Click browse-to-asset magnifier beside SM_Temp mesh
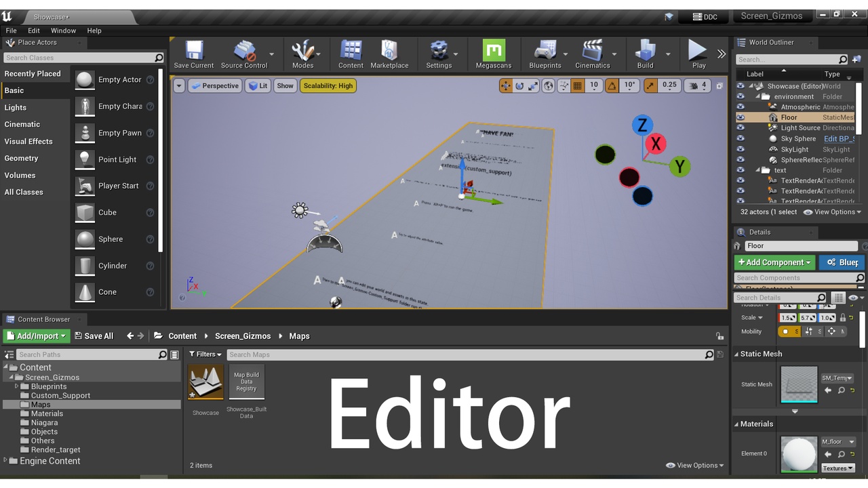The width and height of the screenshot is (868, 488). 841,390
